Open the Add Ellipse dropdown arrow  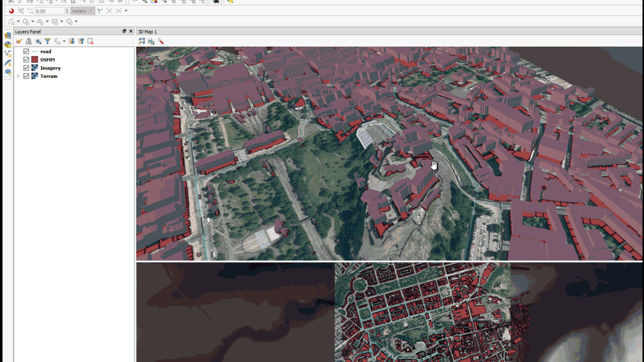47,22
